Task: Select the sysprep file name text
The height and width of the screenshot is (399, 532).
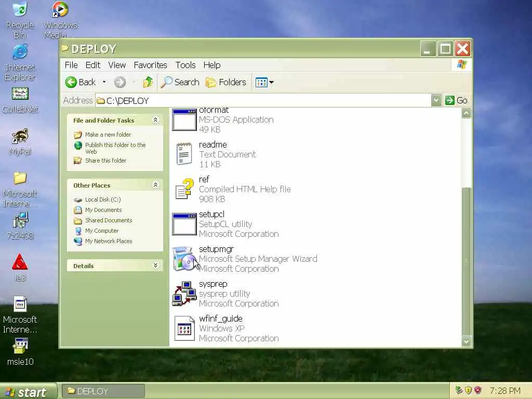Action: [212, 284]
